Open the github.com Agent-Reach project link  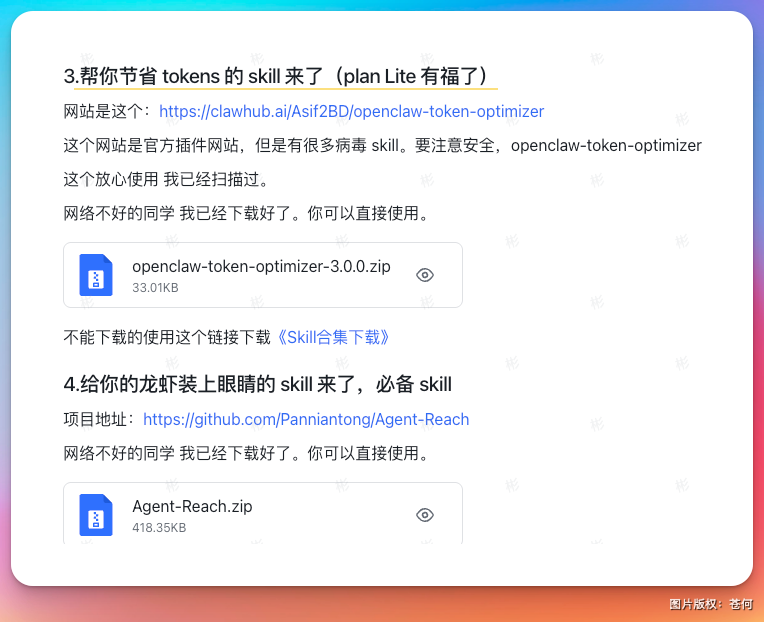coord(306,419)
